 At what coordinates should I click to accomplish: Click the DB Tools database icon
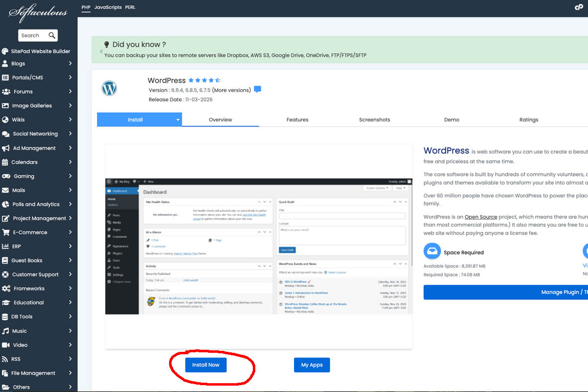pos(5,317)
